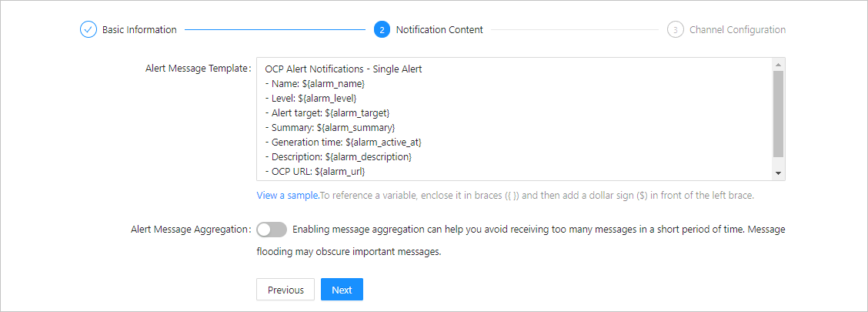Open the View a sample link

coord(287,196)
